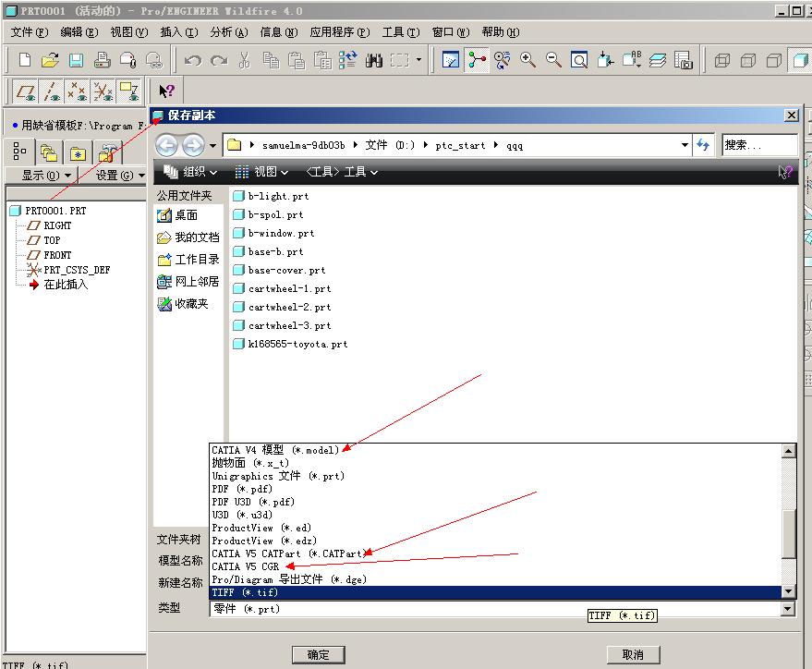812x669 pixels.
Task: Select the hidden line display style
Action: pyautogui.click(x=748, y=61)
